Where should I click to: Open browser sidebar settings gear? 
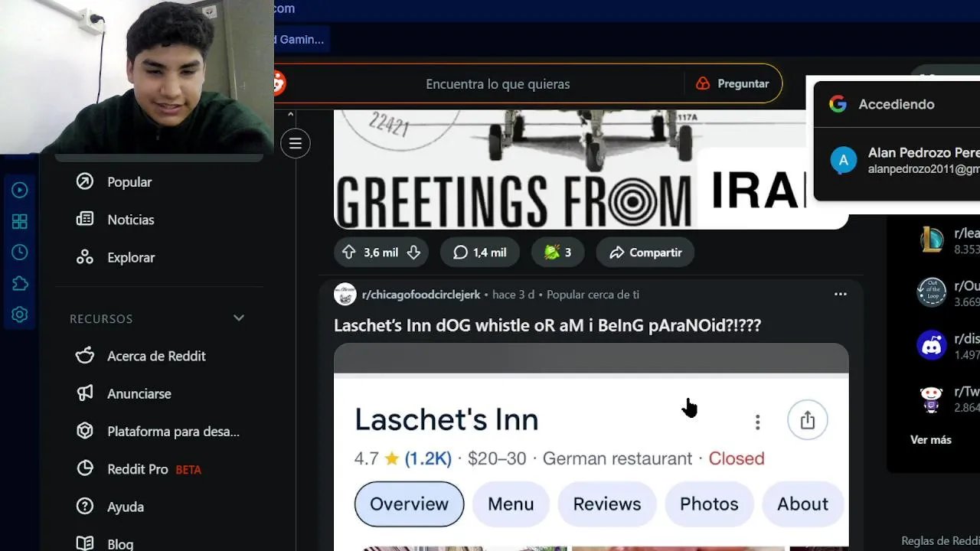[20, 315]
